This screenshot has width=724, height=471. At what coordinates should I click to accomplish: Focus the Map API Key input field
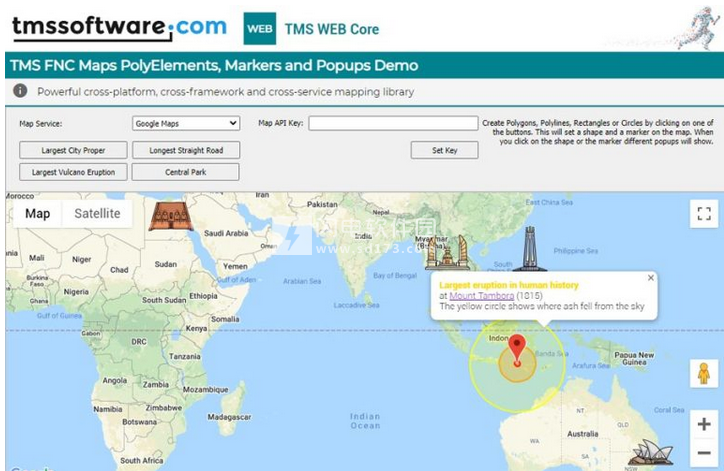pyautogui.click(x=393, y=123)
